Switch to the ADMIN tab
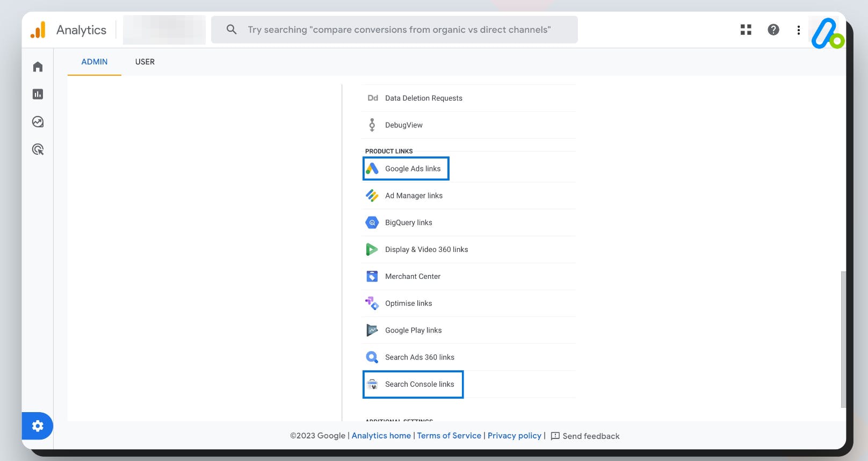 coord(95,62)
